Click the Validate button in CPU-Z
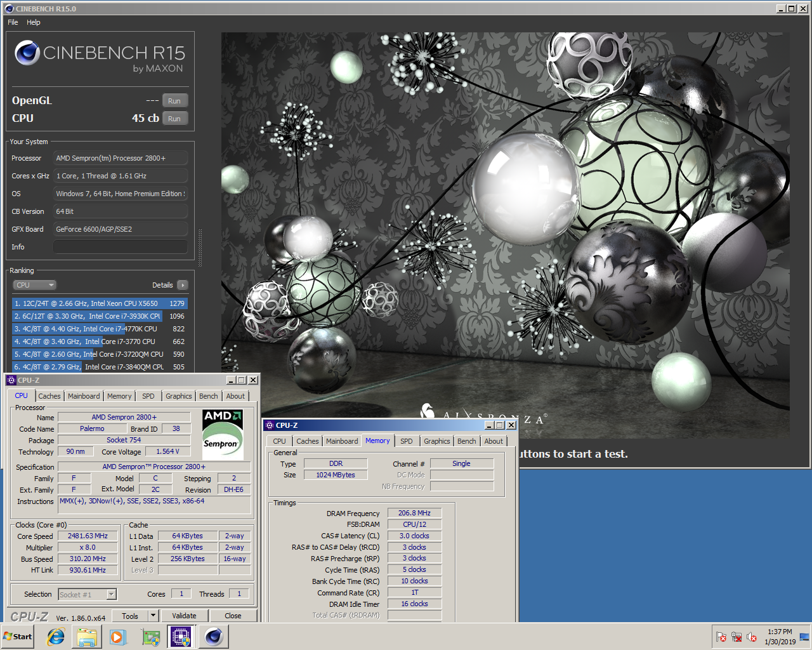812x650 pixels. [x=184, y=616]
